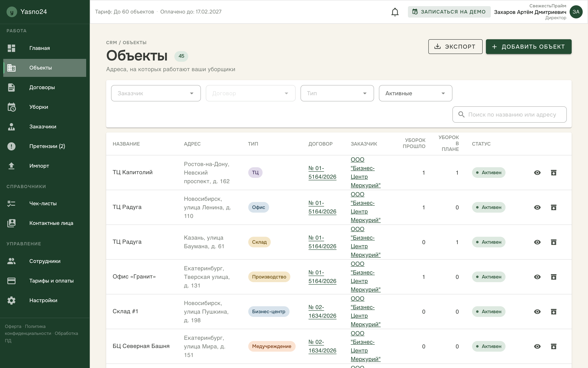Screen dimensions: 588x368
Task: Click the Главная dashboard icon
Action: coord(11,48)
